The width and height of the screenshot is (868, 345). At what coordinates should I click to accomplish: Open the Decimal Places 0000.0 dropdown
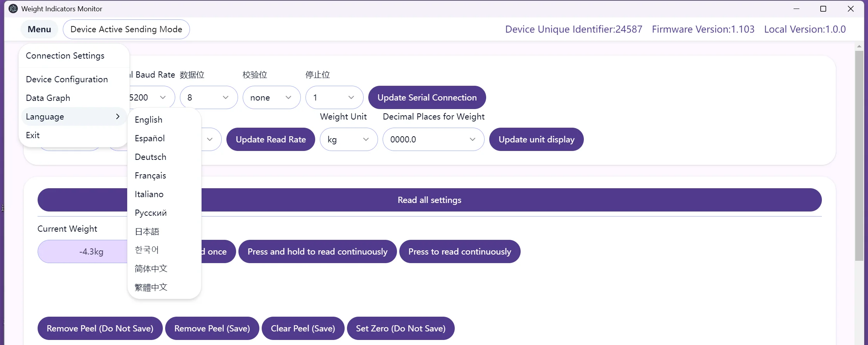tap(433, 139)
